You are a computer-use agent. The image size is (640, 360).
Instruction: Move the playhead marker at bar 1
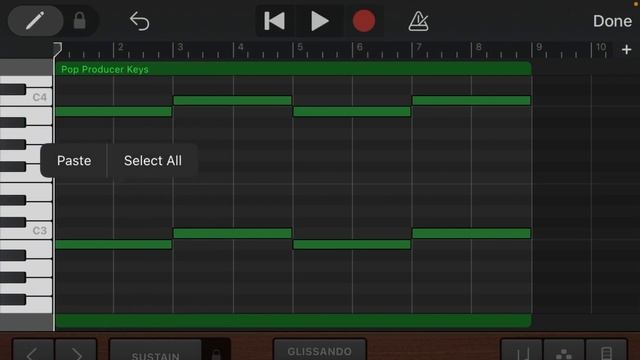[58, 50]
